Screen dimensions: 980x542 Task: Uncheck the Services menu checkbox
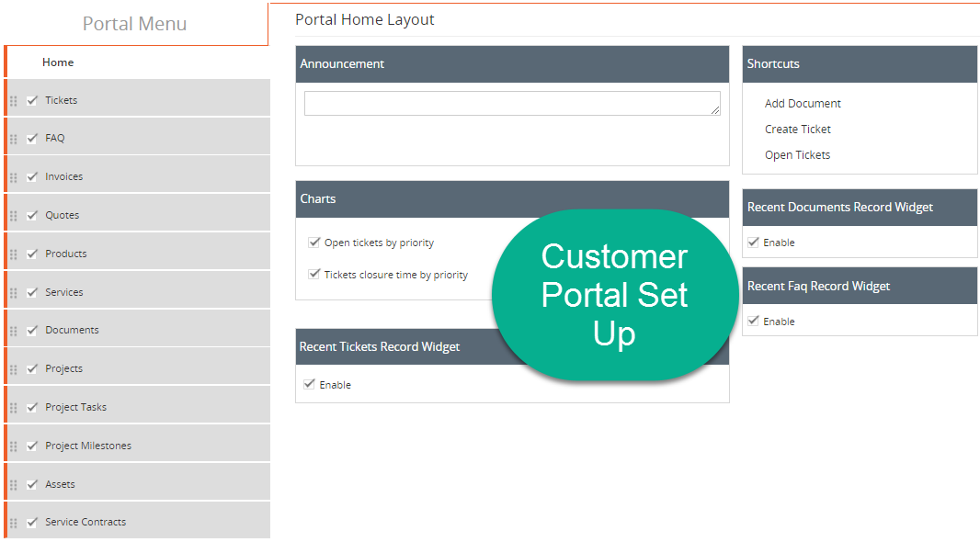click(x=32, y=291)
